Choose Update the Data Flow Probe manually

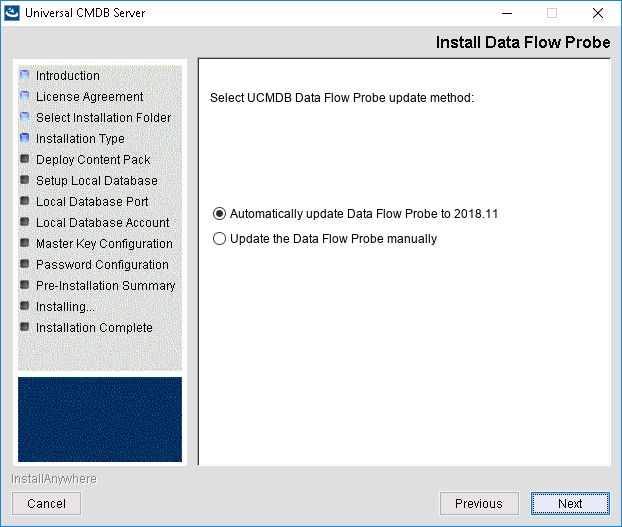pyautogui.click(x=220, y=239)
